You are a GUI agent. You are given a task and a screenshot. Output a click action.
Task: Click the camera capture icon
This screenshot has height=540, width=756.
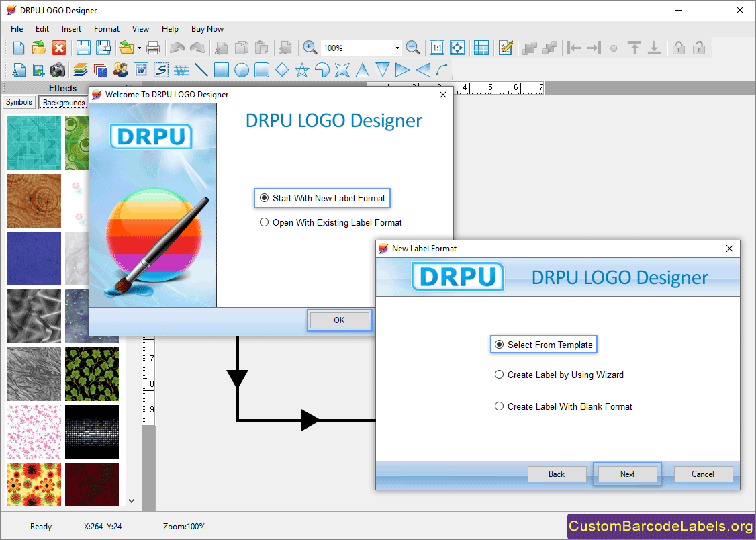(x=58, y=71)
